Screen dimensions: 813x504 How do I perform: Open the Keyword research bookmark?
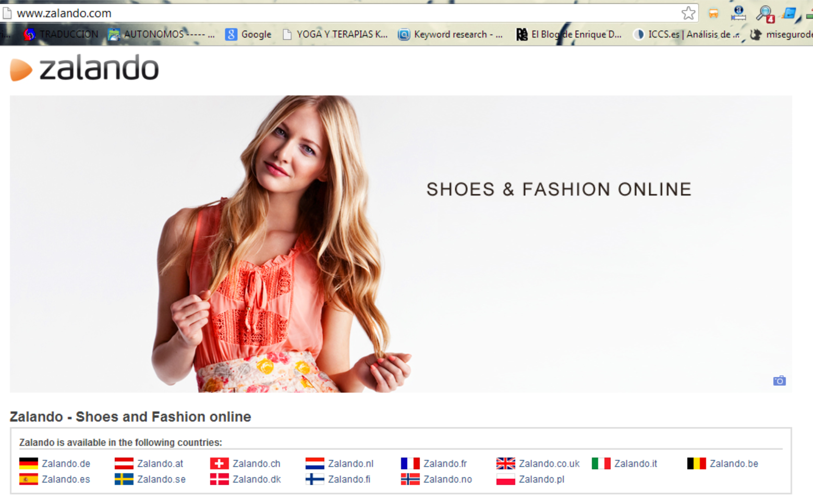click(x=451, y=34)
